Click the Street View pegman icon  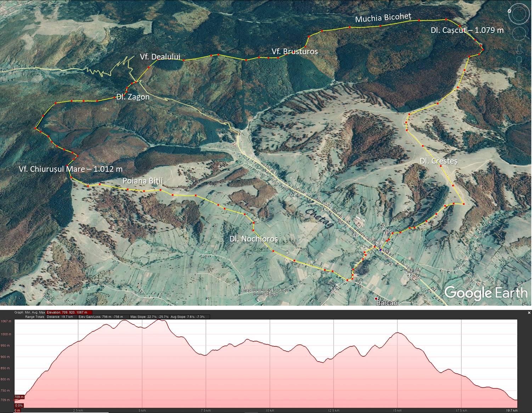(520, 48)
